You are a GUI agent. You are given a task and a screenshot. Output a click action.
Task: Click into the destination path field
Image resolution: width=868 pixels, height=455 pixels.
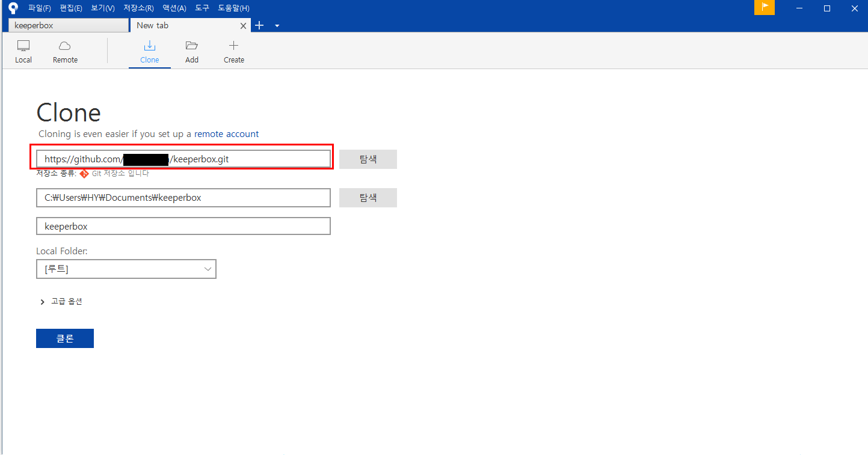183,198
